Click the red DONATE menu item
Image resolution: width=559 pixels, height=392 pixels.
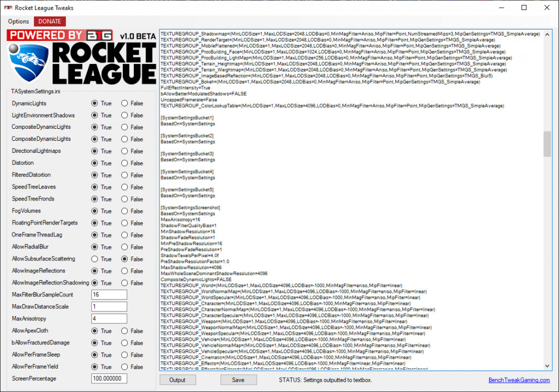(x=50, y=21)
